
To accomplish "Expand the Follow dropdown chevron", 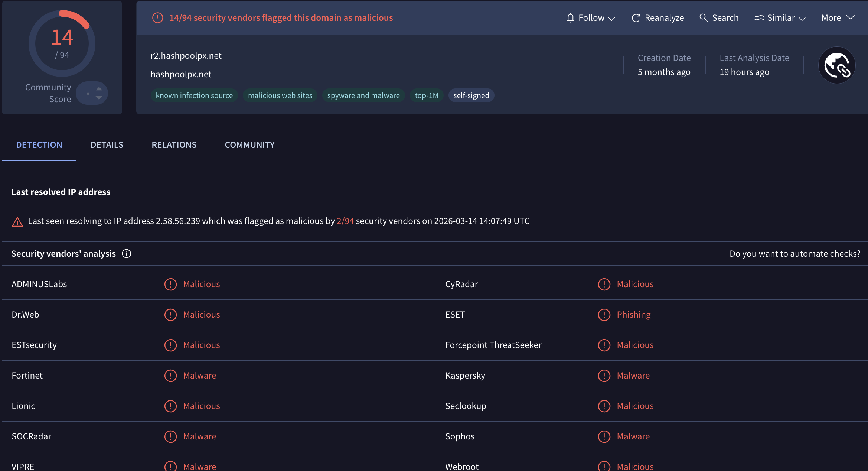I will tap(612, 19).
